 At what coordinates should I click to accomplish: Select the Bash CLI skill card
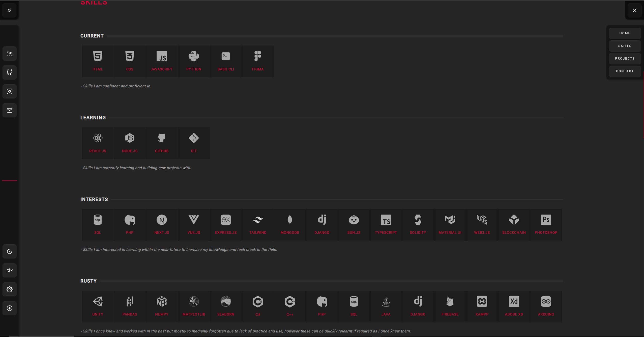[x=226, y=61]
